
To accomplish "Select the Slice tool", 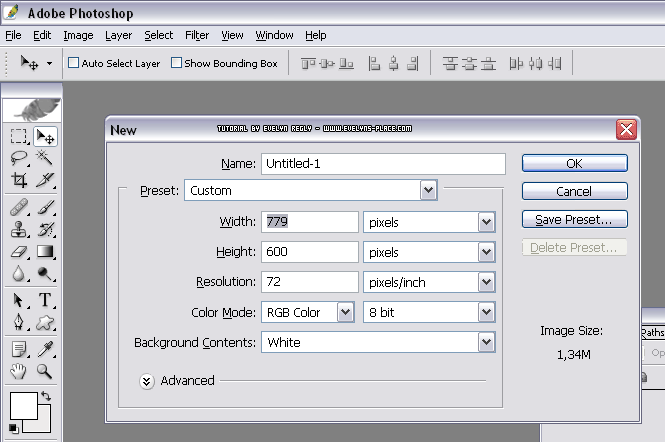I will click(45, 180).
